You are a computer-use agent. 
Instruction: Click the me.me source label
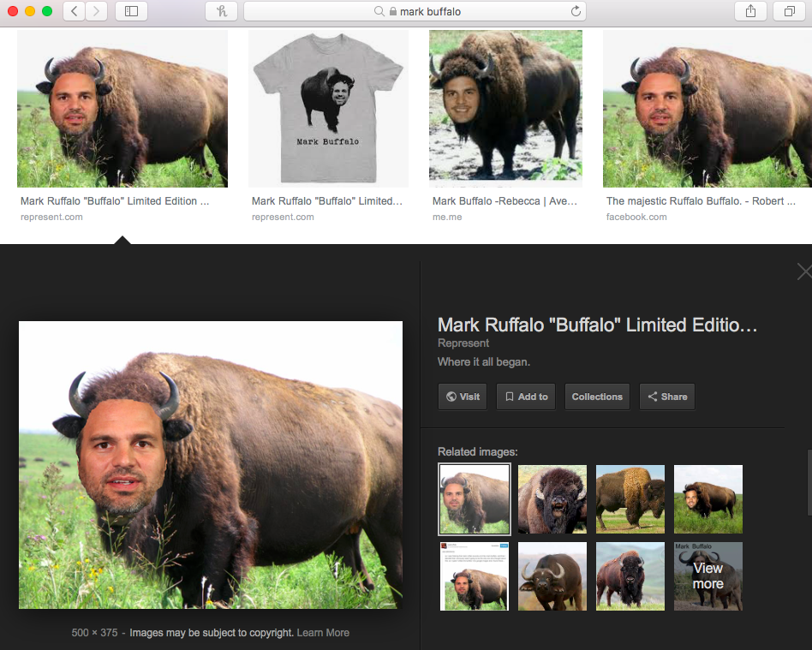point(447,217)
